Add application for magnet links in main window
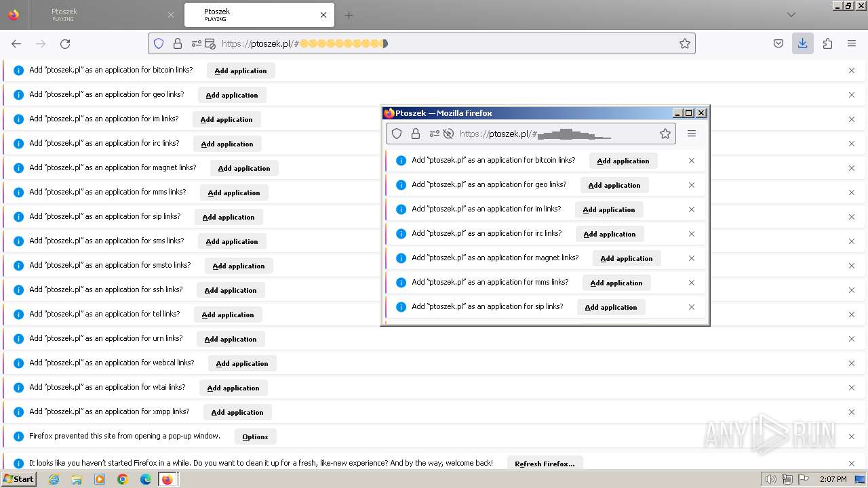868x488 pixels. [x=244, y=168]
